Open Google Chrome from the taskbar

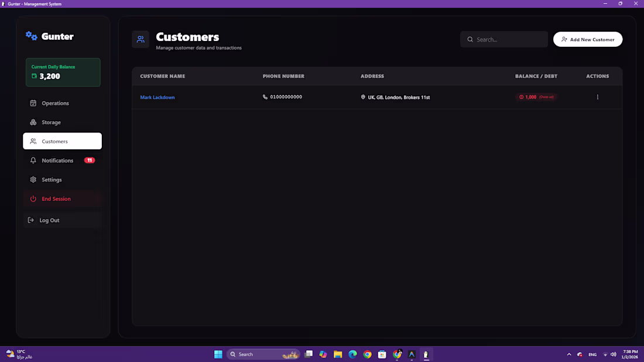tap(368, 354)
